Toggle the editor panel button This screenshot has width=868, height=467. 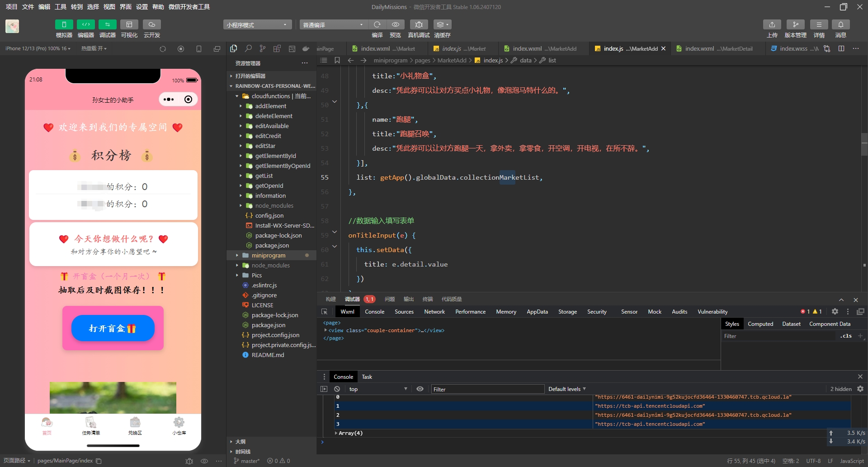[x=85, y=24]
